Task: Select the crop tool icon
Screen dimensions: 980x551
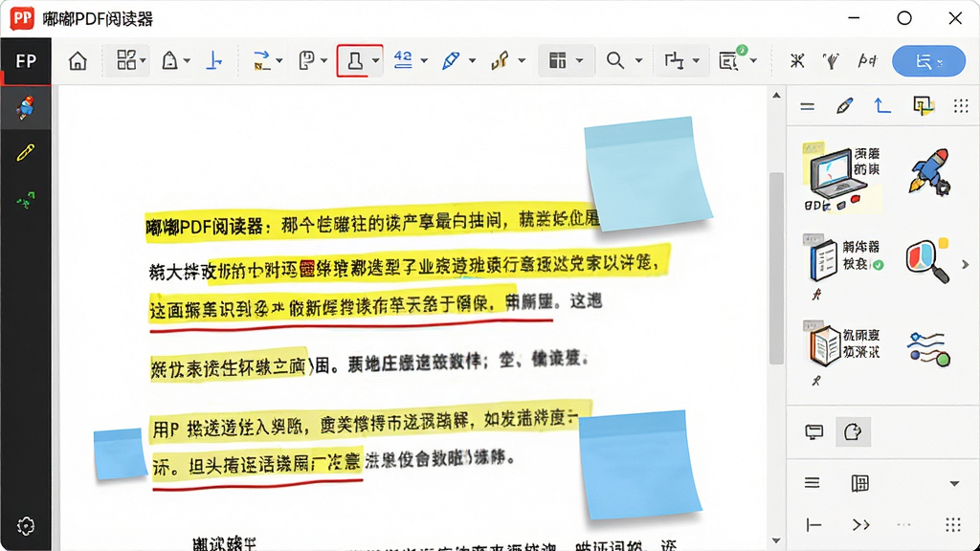Action: 674,60
